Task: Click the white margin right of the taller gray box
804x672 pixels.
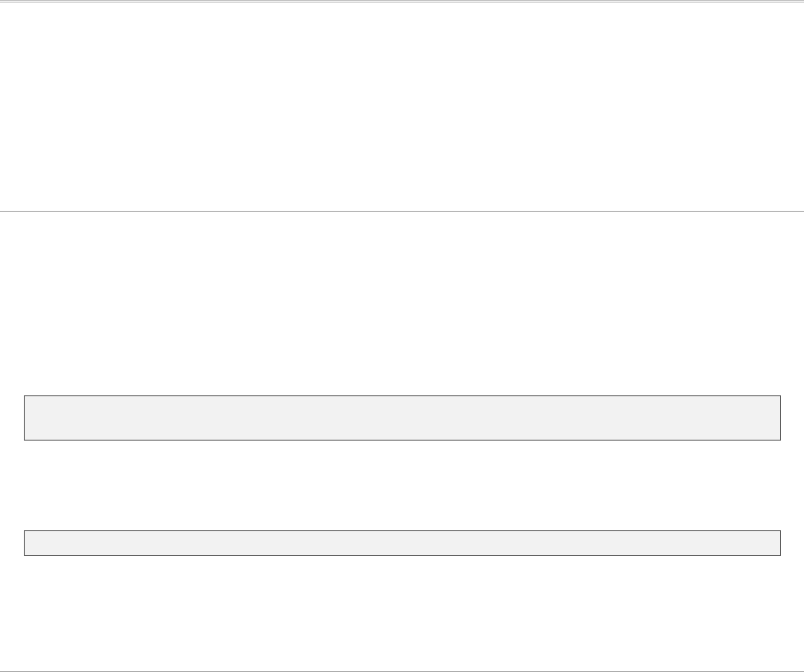Action: tap(793, 418)
